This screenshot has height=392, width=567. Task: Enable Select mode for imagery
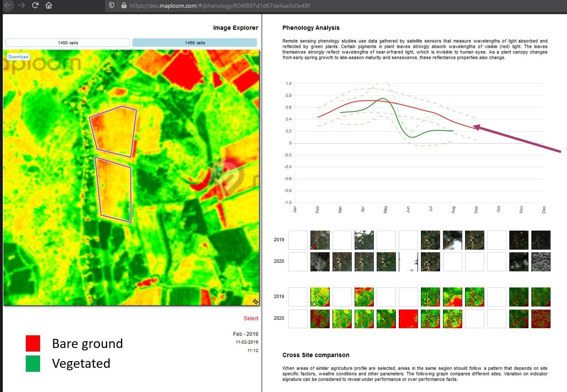(x=251, y=318)
